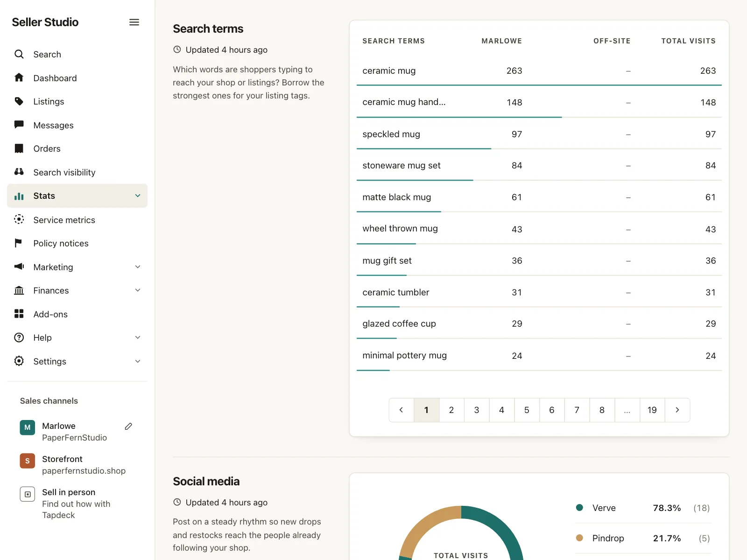
Task: Click the Stats bar chart icon
Action: [x=19, y=196]
